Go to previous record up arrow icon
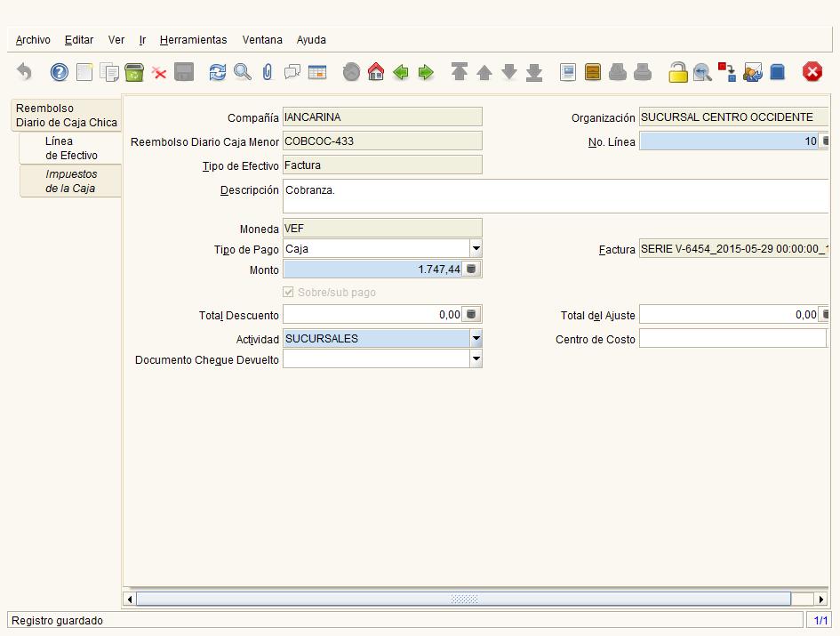840x636 pixels. coord(484,72)
